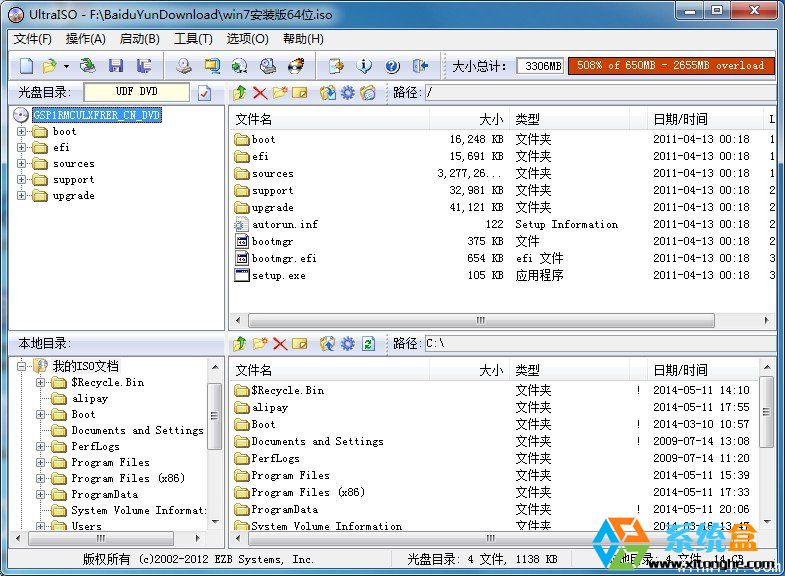Click the Reopen green arrow toolbar icon
The width and height of the screenshot is (785, 576).
coord(88,66)
